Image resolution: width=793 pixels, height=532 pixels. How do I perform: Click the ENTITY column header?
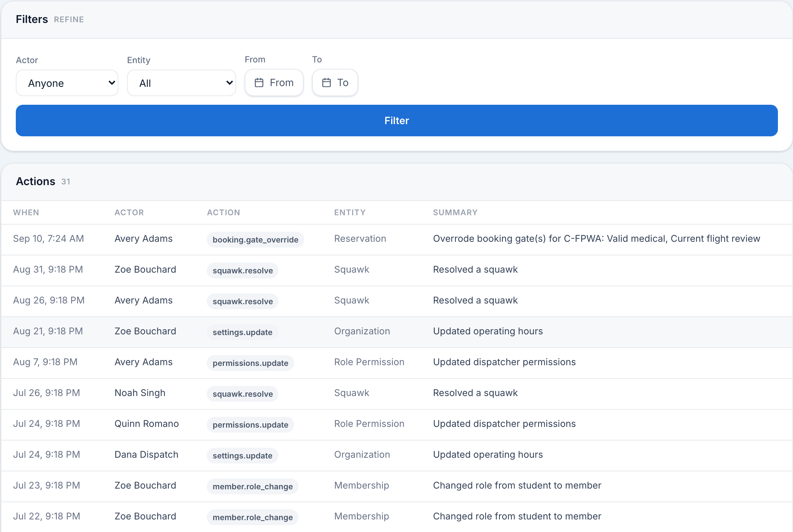pyautogui.click(x=350, y=212)
